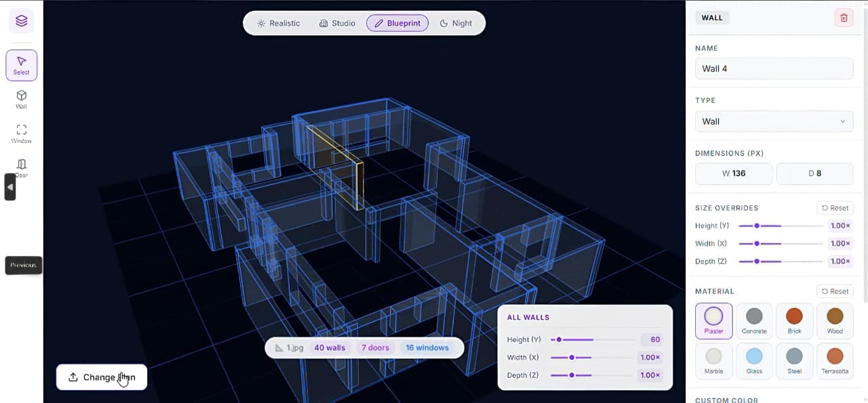Reset the Size Overrides values

(x=835, y=208)
